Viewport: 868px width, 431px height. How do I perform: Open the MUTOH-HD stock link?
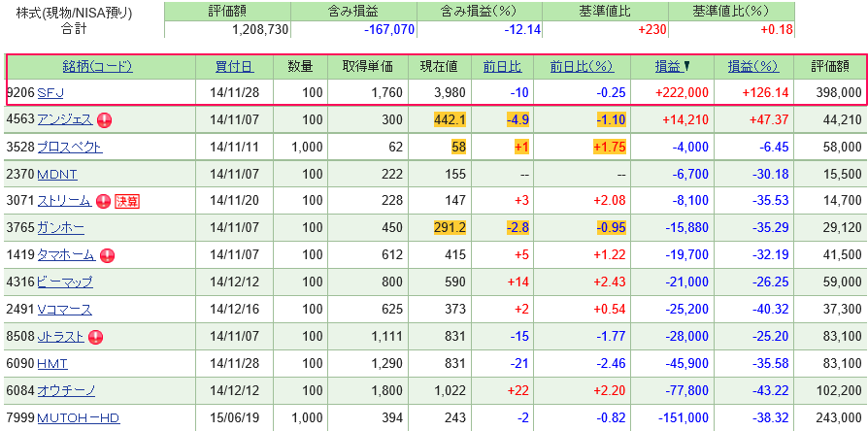pyautogui.click(x=78, y=418)
